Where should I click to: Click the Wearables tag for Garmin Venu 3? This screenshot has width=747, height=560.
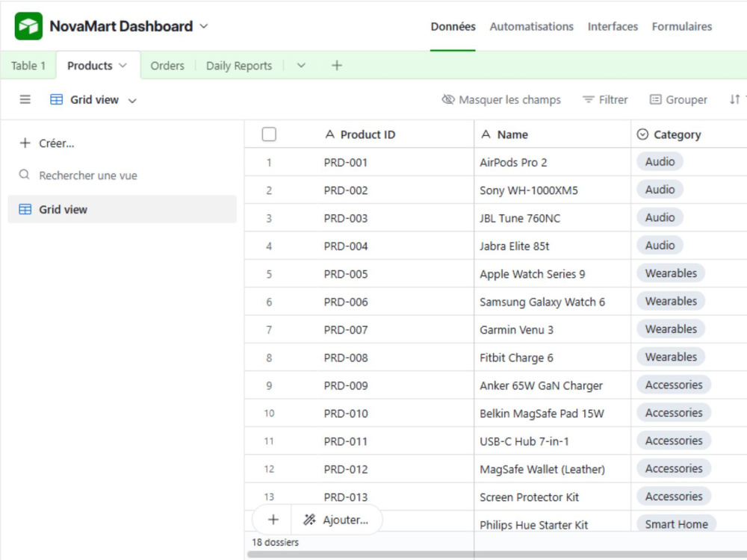671,329
